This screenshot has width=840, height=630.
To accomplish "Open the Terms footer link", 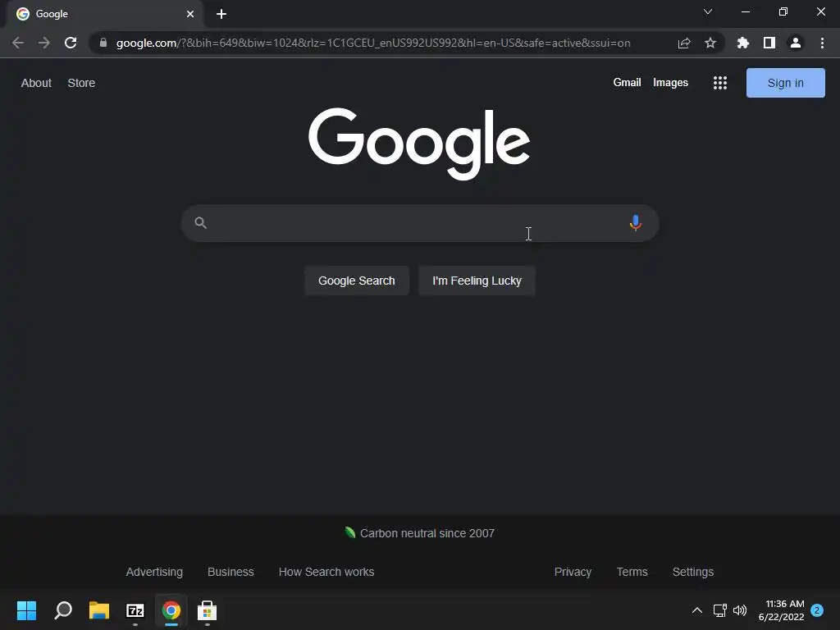I will click(x=632, y=572).
